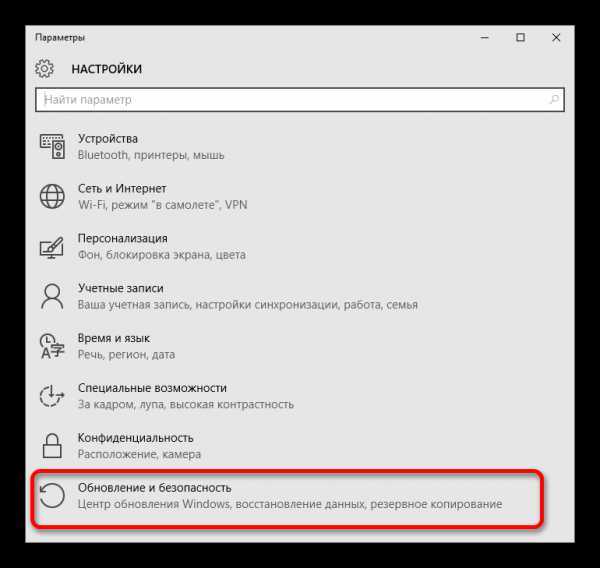Select the Персонализация monitor-brush icon

tap(52, 247)
